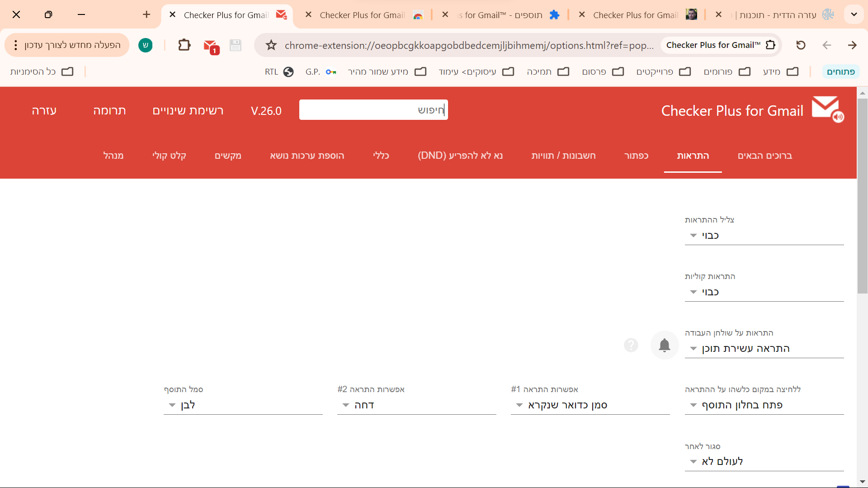
Task: Open the התראות על שולחן העבודה dropdown
Action: coord(764,348)
